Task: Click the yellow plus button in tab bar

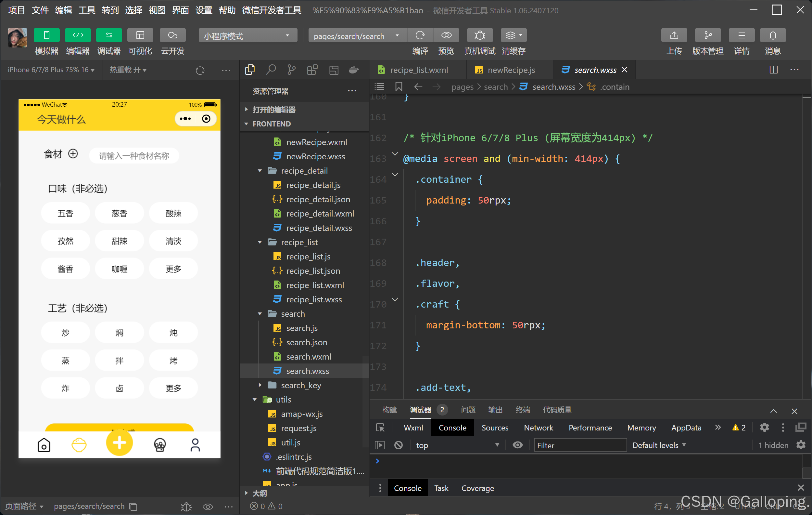Action: pos(119,443)
